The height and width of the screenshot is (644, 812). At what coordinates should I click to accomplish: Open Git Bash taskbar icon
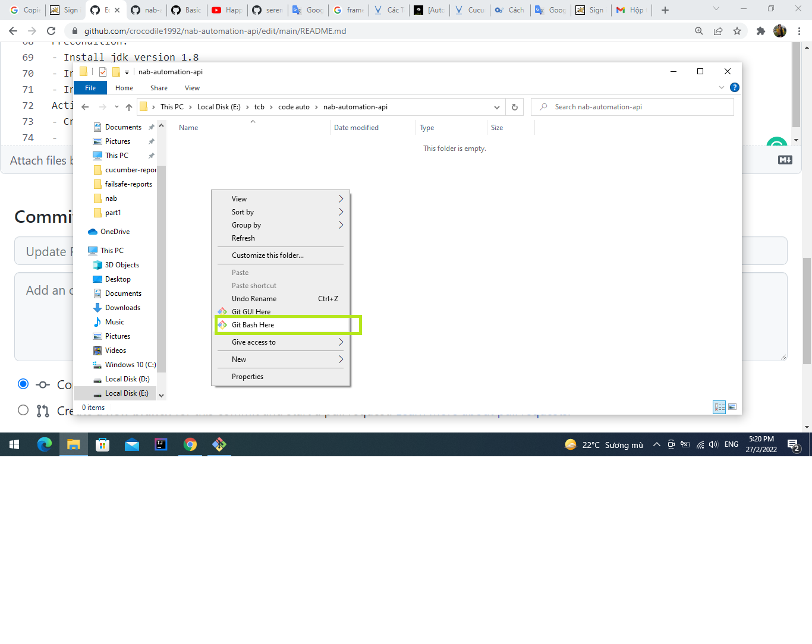[x=219, y=444]
